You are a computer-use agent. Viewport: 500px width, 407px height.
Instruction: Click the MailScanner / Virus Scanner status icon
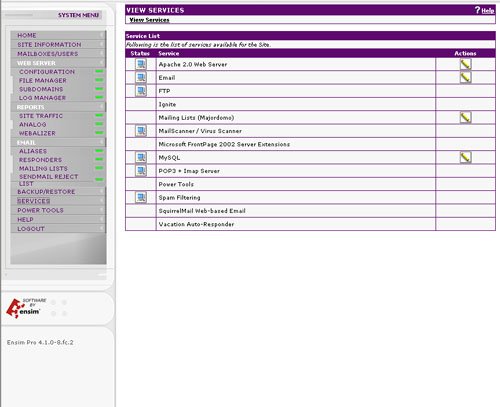click(141, 130)
